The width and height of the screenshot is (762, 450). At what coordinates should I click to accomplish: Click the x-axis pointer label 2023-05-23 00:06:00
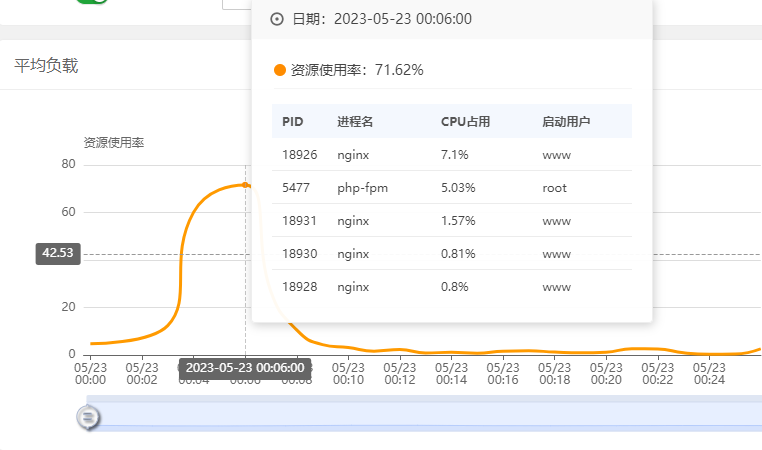coord(245,368)
